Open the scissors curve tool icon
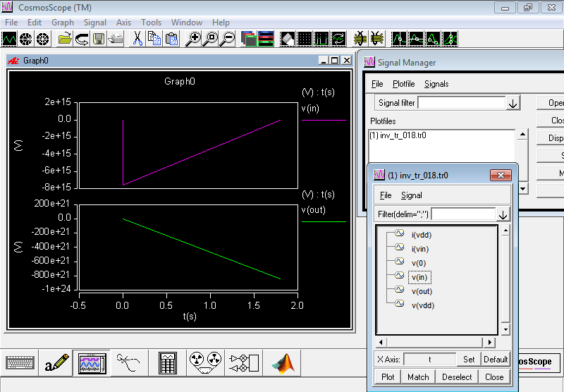 (x=128, y=362)
